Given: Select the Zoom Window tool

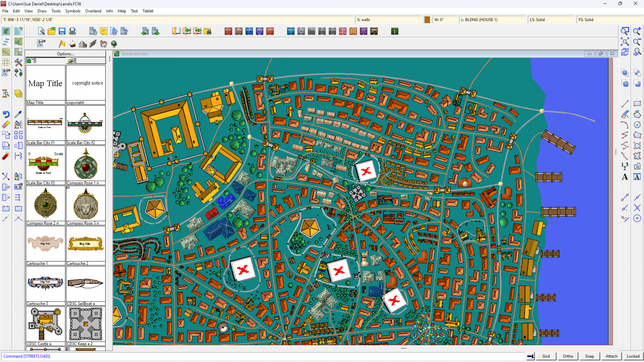Looking at the screenshot, I should [x=625, y=31].
